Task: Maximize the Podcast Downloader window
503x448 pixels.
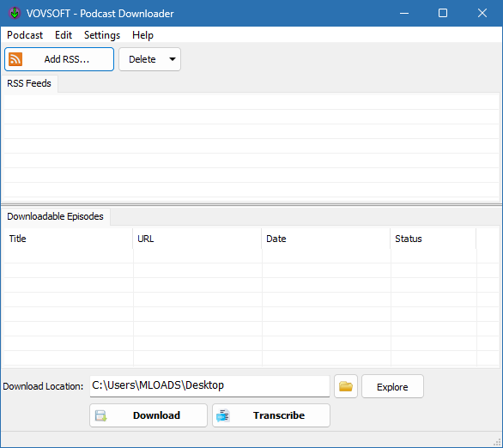Action: pyautogui.click(x=443, y=13)
